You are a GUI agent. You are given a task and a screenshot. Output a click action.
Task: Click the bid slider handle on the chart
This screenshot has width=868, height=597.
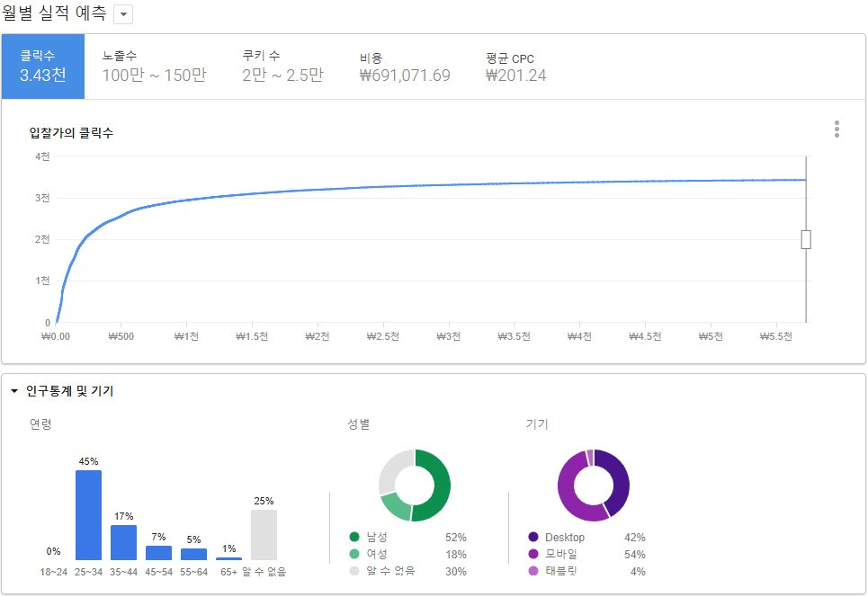[805, 239]
